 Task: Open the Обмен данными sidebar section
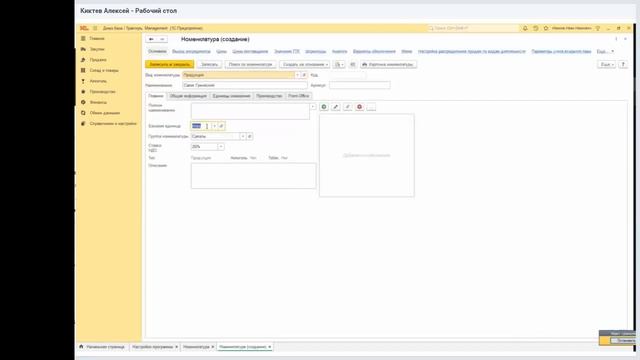[x=104, y=113]
